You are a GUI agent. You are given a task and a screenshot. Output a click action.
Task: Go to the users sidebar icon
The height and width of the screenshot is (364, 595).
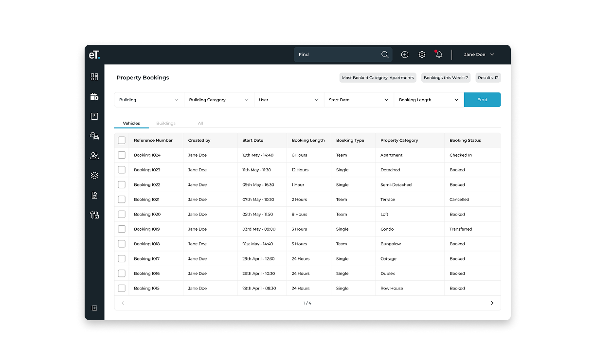94,156
